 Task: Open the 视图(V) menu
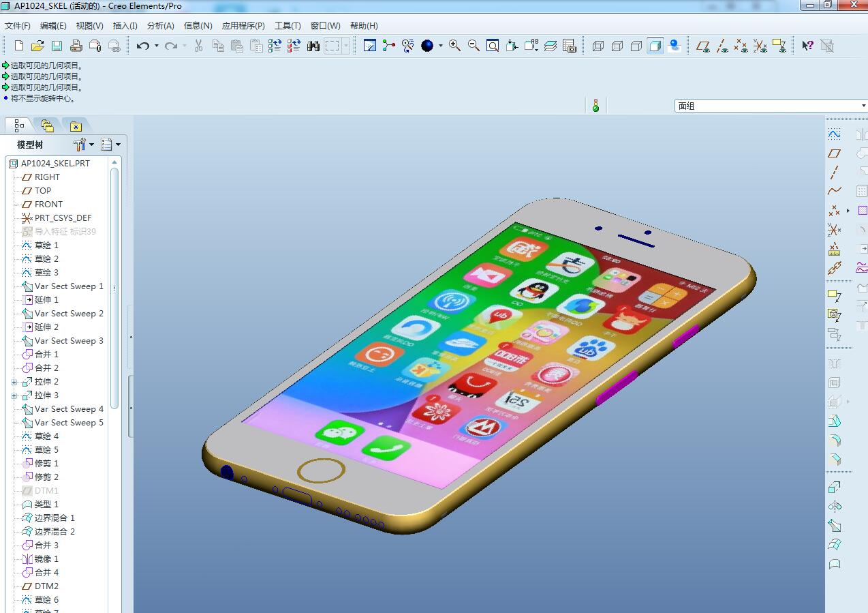pyautogui.click(x=89, y=26)
